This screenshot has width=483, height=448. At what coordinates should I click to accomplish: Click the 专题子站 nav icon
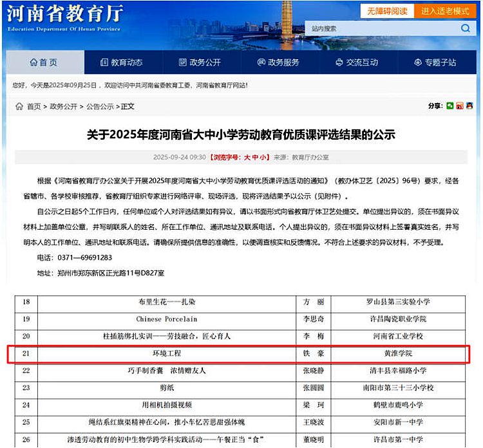pyautogui.click(x=418, y=62)
